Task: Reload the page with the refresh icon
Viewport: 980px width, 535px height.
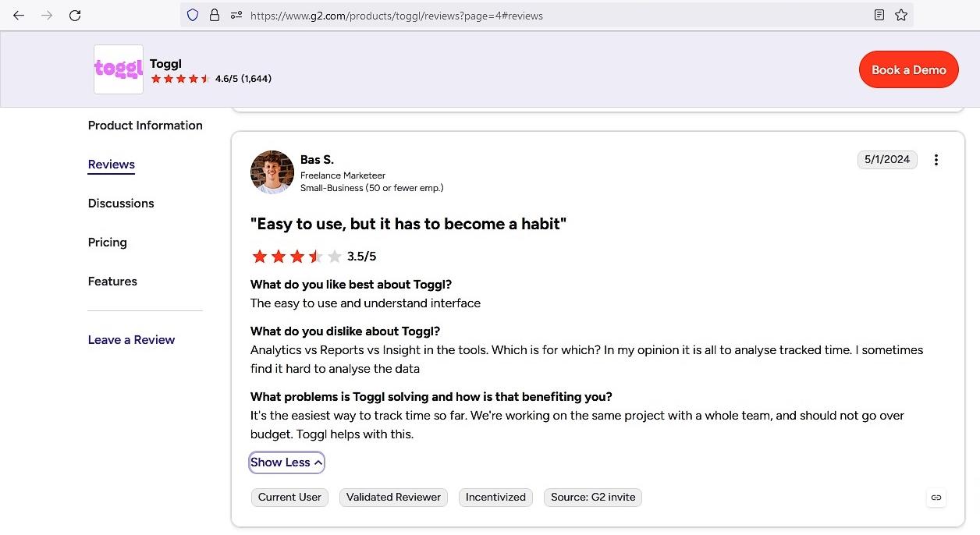Action: [x=75, y=15]
